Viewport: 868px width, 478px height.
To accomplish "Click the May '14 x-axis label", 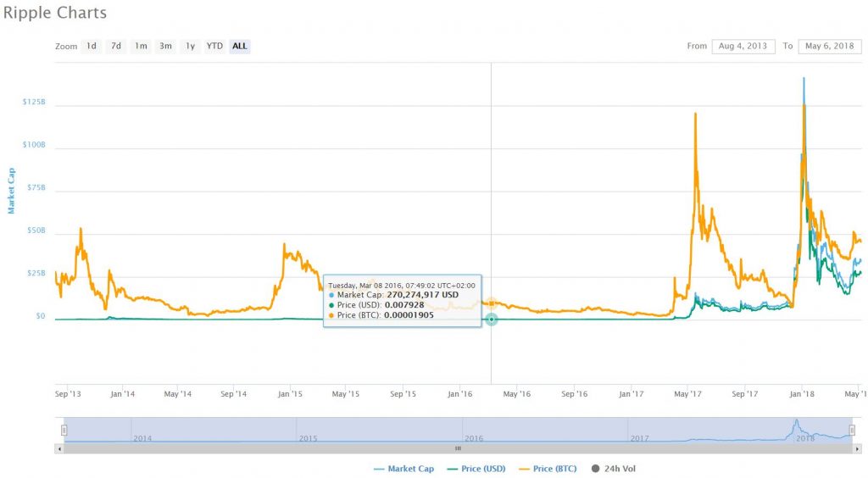I will pyautogui.click(x=178, y=394).
